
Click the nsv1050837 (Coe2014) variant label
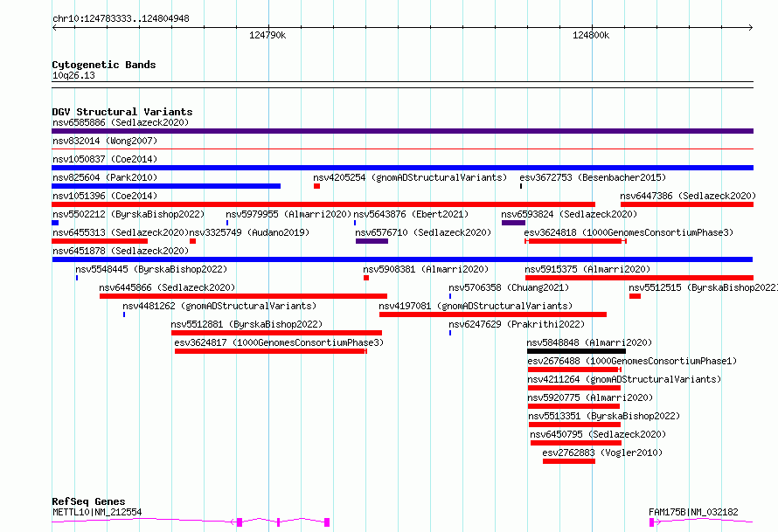(x=105, y=159)
